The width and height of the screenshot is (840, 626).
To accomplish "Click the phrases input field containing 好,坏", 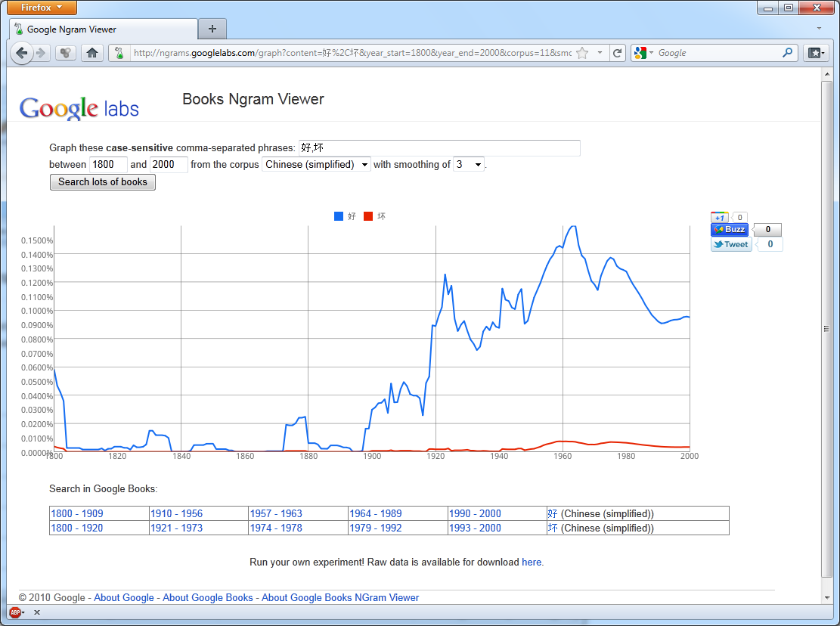I will [439, 147].
